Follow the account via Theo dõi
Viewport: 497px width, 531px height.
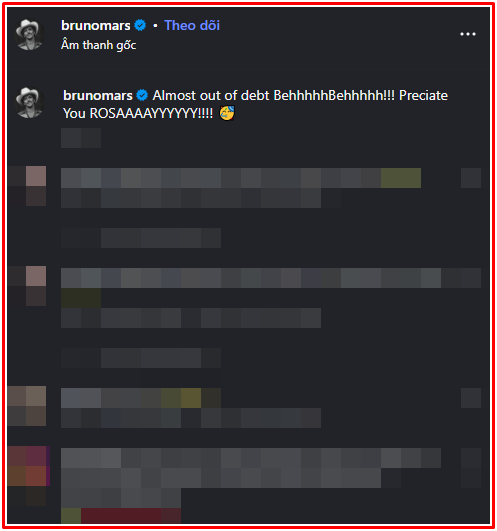point(192,25)
